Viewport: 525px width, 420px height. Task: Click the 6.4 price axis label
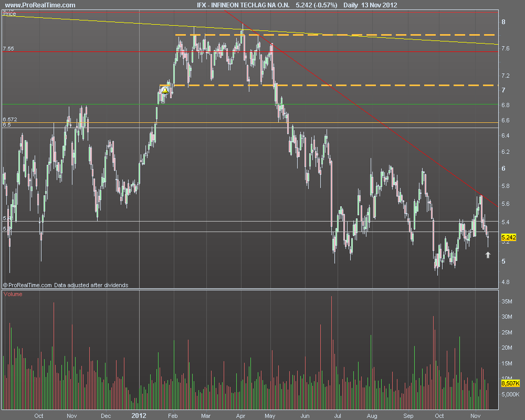(x=505, y=135)
